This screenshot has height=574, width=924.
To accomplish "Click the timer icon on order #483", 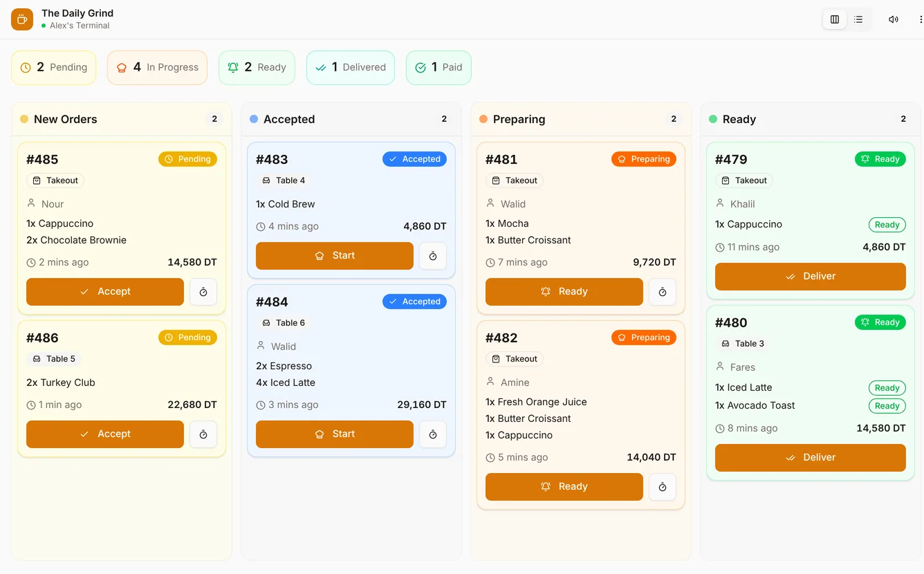I will [433, 256].
